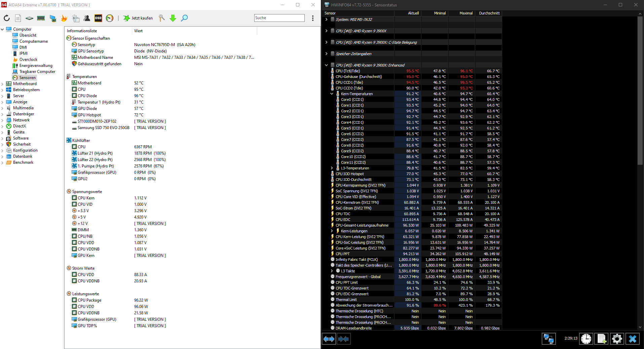The height and width of the screenshot is (349, 644).
Task: Open HWiNFO settings via the gear icon
Action: [x=617, y=339]
